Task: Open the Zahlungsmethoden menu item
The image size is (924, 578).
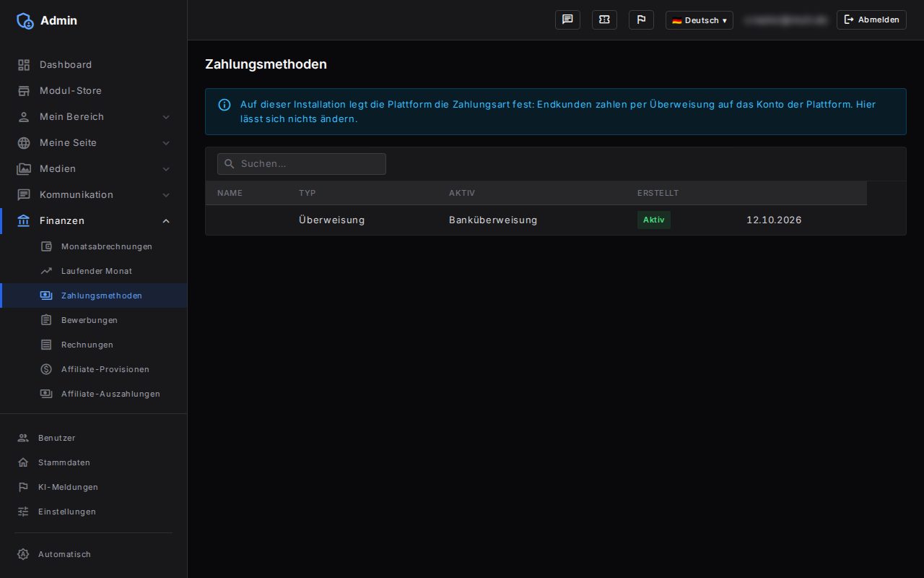Action: coord(94,296)
